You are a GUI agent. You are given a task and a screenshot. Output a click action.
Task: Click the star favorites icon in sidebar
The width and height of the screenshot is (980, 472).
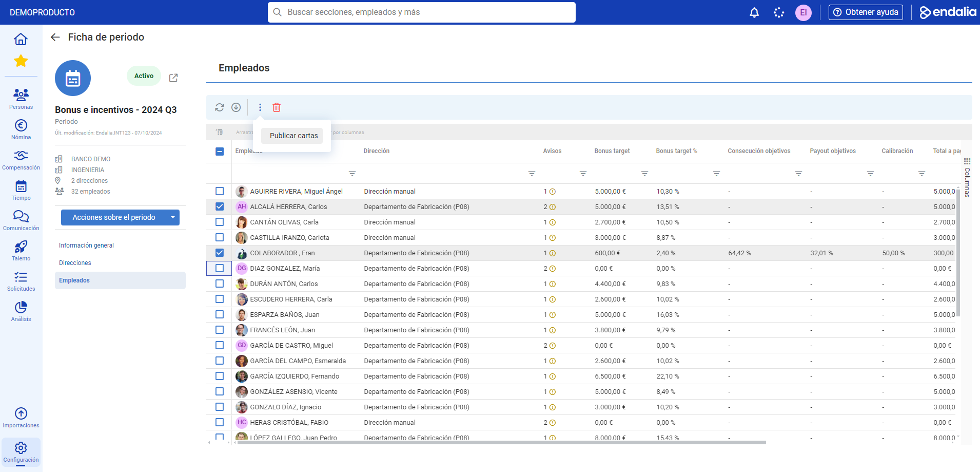(21, 61)
